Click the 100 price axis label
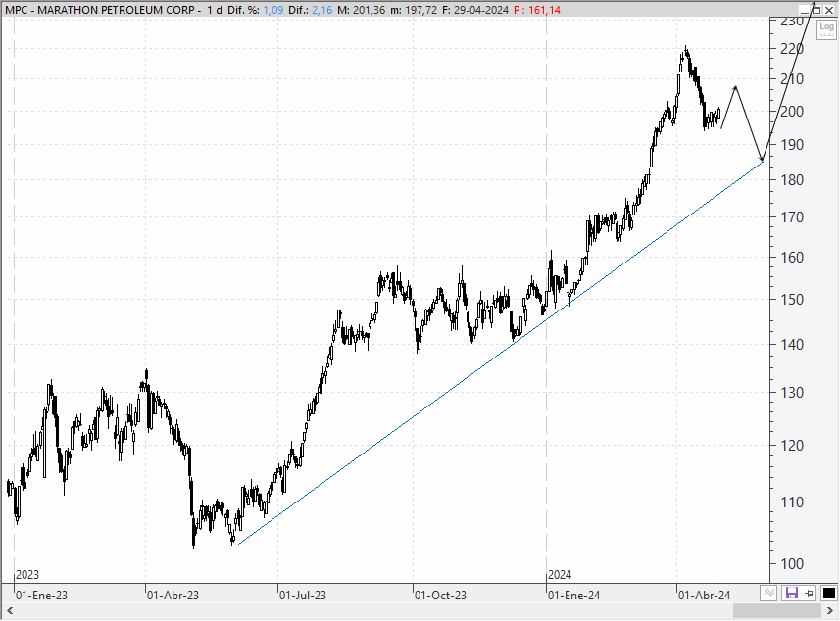 pyautogui.click(x=792, y=564)
